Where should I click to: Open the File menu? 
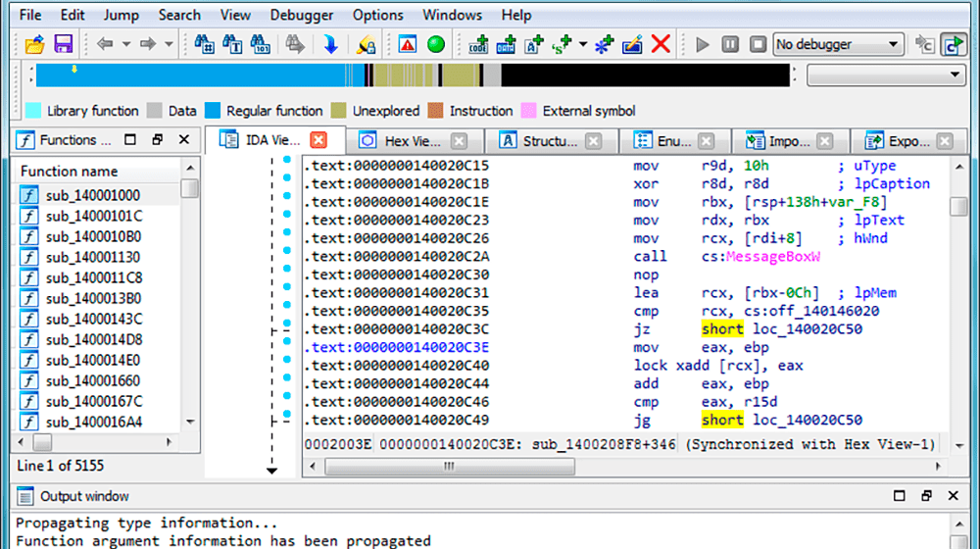[30, 15]
